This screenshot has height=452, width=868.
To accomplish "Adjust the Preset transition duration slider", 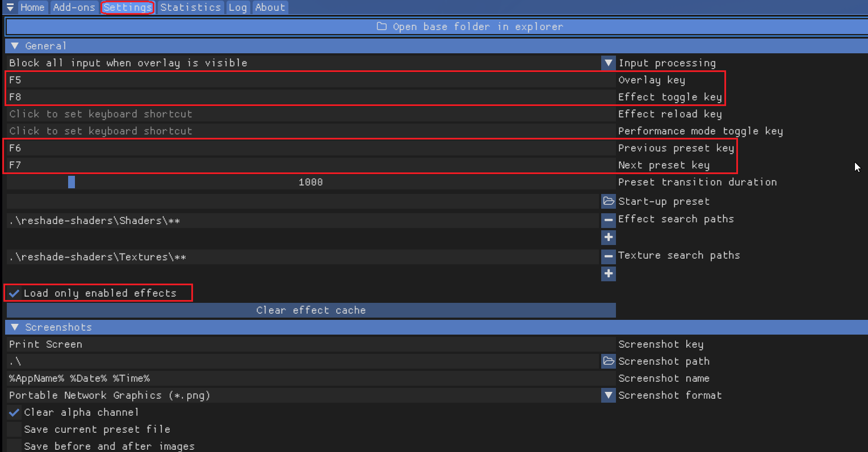I will coord(72,182).
